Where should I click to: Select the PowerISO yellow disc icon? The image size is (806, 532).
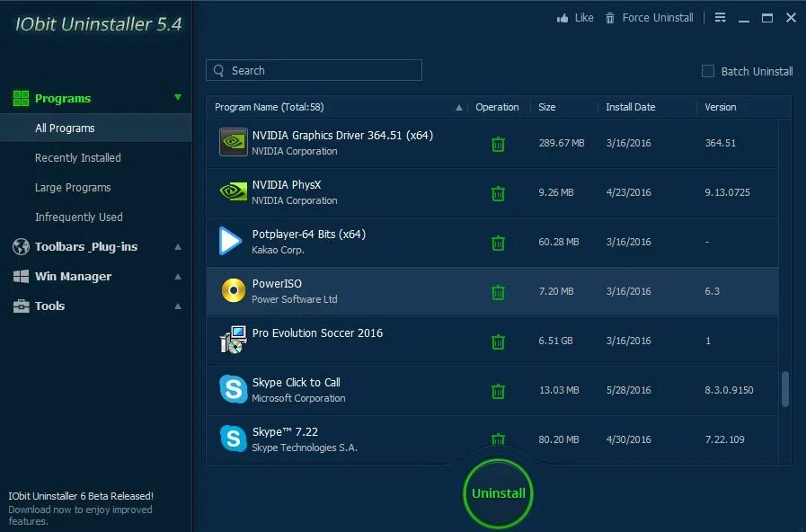[234, 290]
